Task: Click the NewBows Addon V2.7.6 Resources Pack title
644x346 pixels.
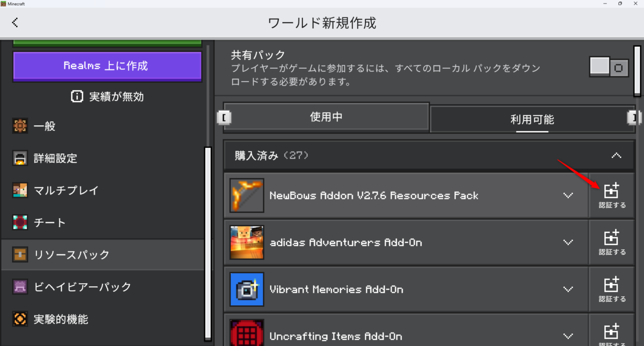Action: (x=374, y=196)
